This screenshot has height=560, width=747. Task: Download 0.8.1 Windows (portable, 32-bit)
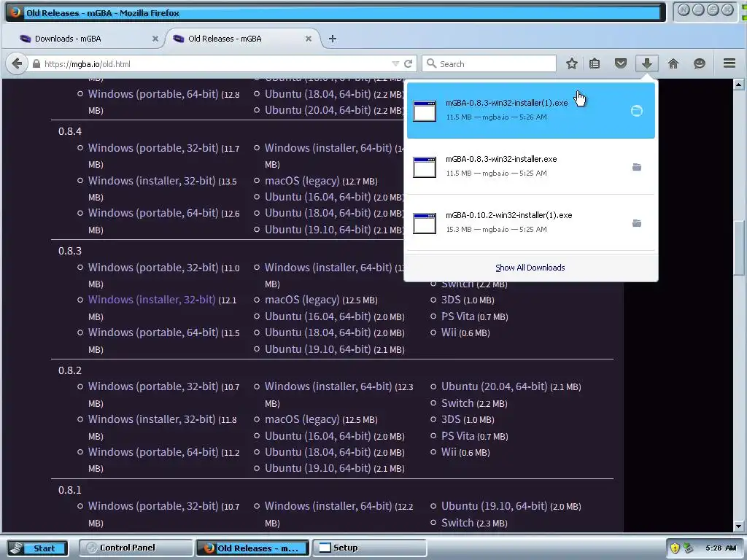(x=153, y=506)
